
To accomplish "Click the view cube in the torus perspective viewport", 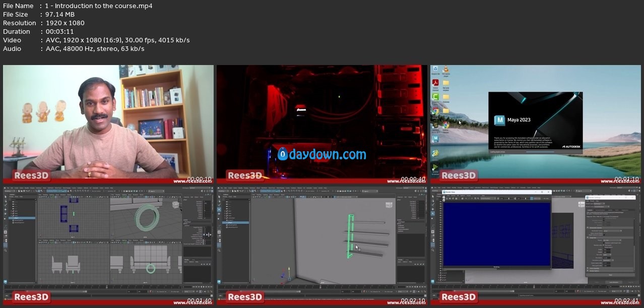I will (x=175, y=205).
